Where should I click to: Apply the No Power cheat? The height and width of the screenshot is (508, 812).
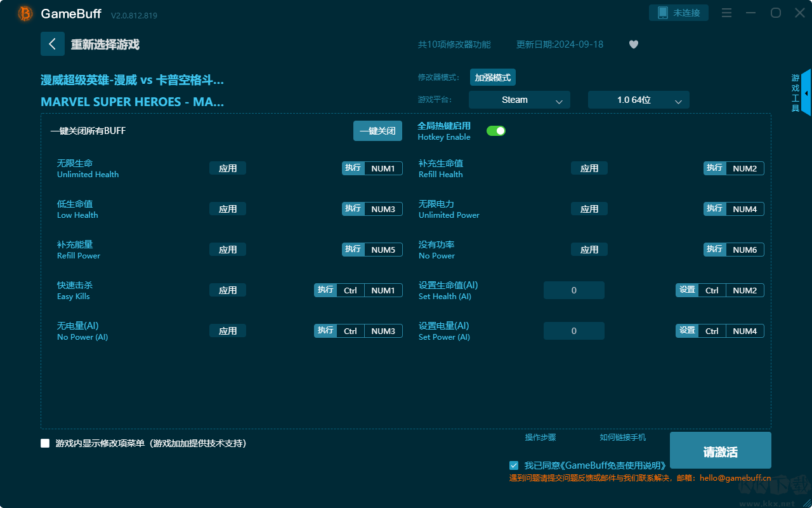point(589,250)
